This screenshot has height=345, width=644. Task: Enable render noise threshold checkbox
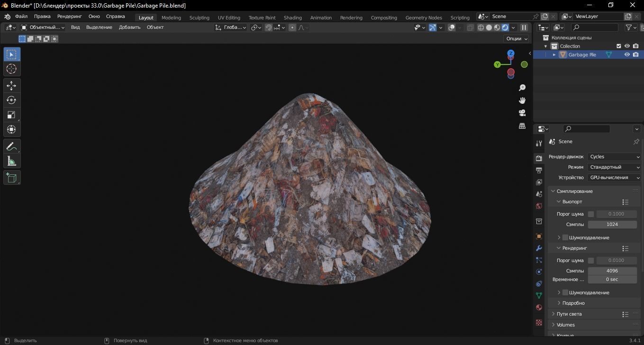(x=591, y=260)
